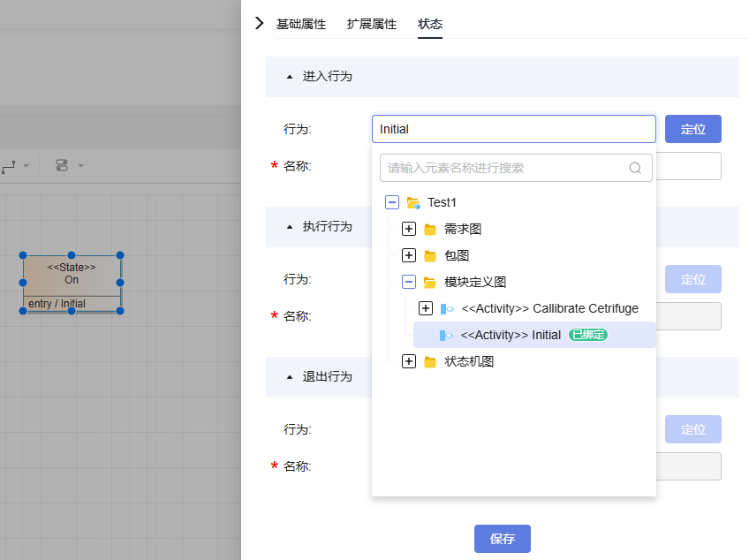Expand the 需求图 folder node
The width and height of the screenshot is (749, 560).
pos(408,230)
